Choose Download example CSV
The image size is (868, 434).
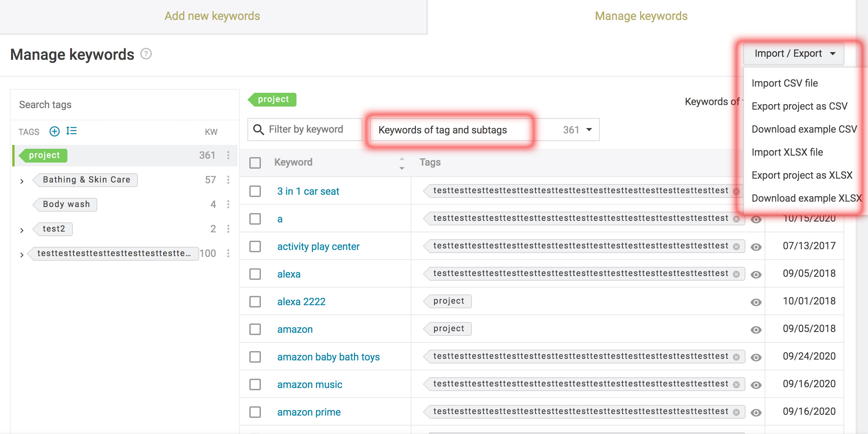[804, 129]
